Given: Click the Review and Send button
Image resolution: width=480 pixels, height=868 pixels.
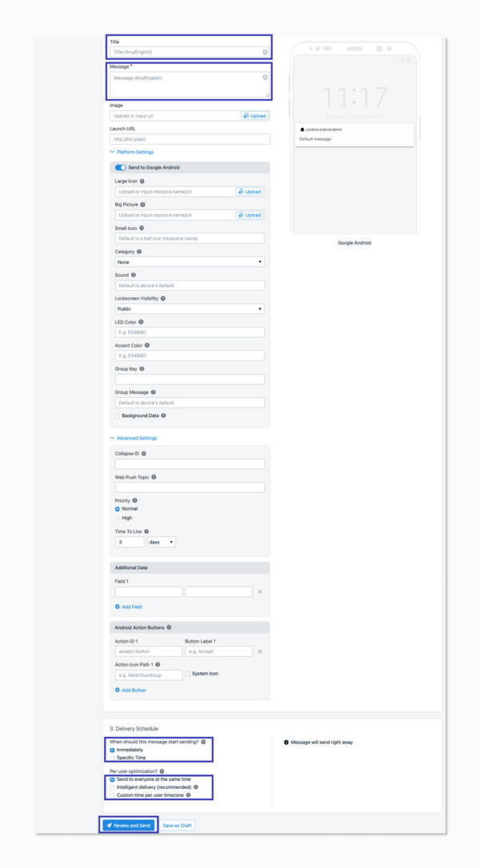Looking at the screenshot, I should (128, 825).
